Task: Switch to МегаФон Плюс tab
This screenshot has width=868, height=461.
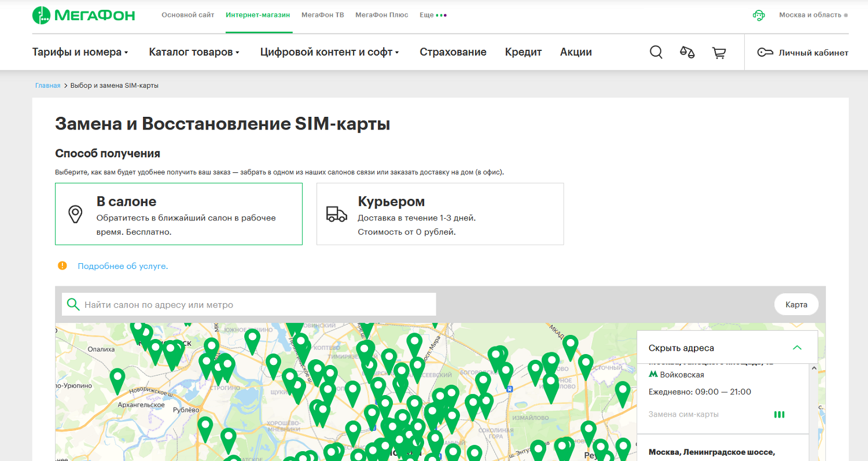Action: click(381, 15)
